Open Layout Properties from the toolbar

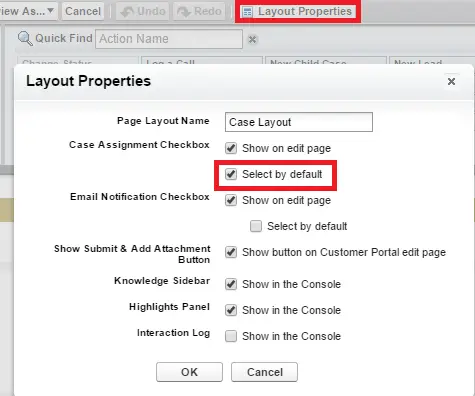298,12
